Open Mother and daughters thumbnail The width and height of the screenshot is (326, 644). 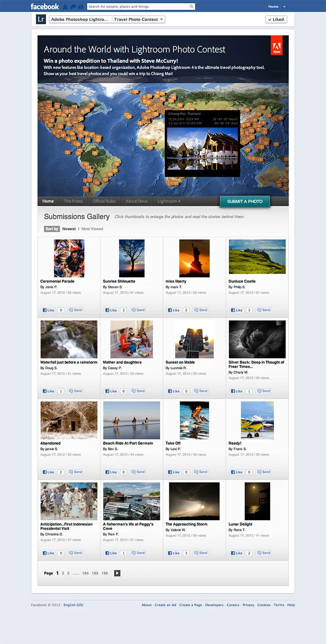(x=132, y=339)
